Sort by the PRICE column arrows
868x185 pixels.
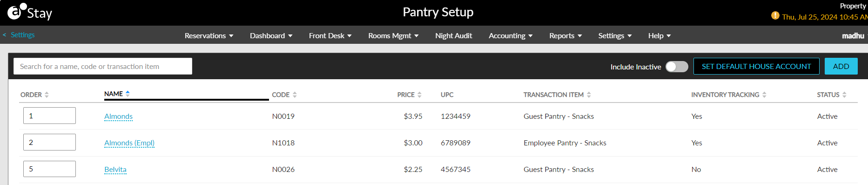(x=419, y=95)
